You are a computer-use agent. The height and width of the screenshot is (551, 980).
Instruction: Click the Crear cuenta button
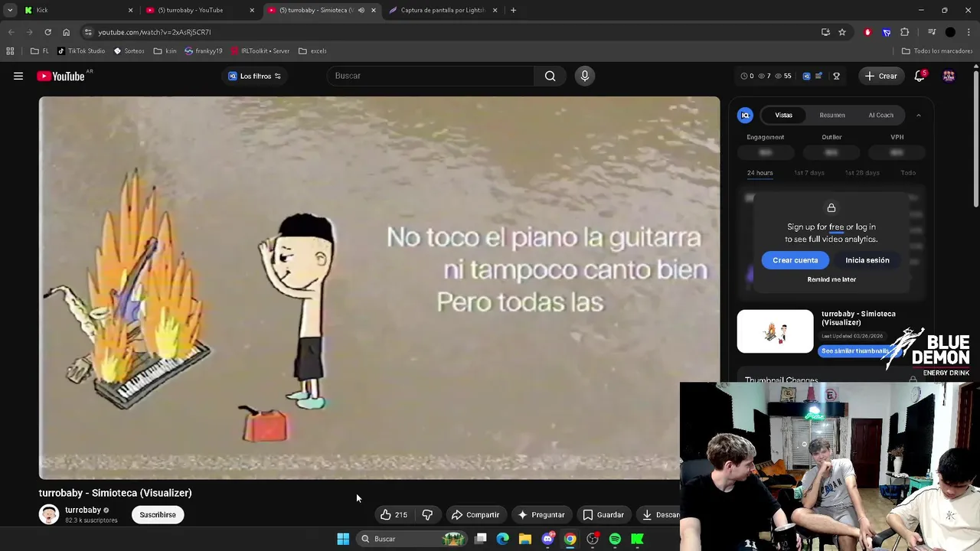[795, 260]
